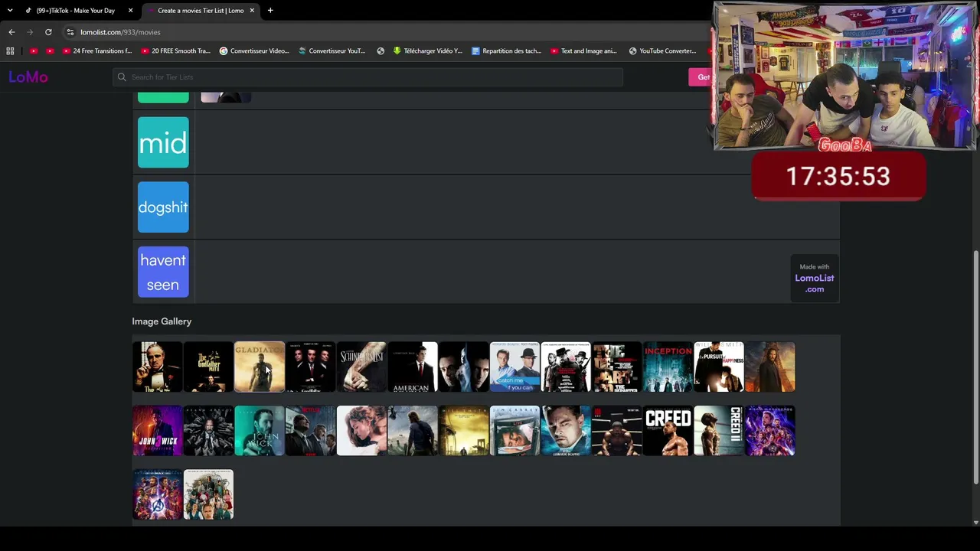The height and width of the screenshot is (551, 980).
Task: Select the havent seen tier label
Action: point(163,272)
